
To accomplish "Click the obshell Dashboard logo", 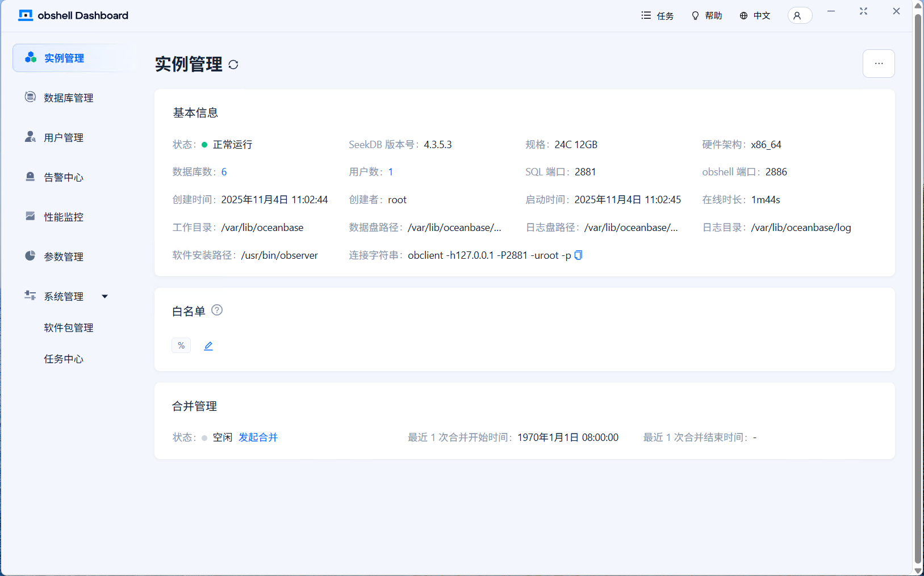I will [73, 15].
